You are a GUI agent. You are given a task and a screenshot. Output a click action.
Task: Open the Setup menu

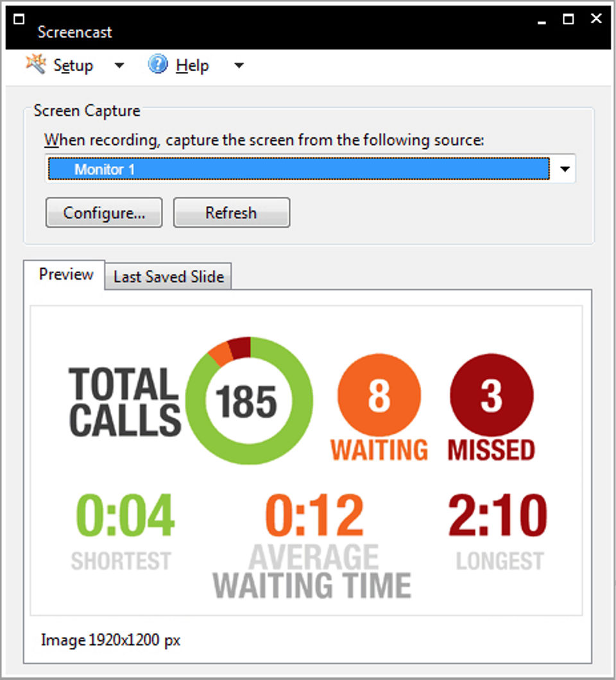click(x=73, y=65)
